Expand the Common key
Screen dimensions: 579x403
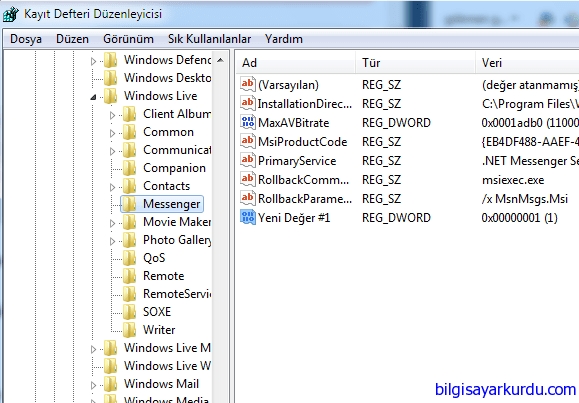pos(113,133)
